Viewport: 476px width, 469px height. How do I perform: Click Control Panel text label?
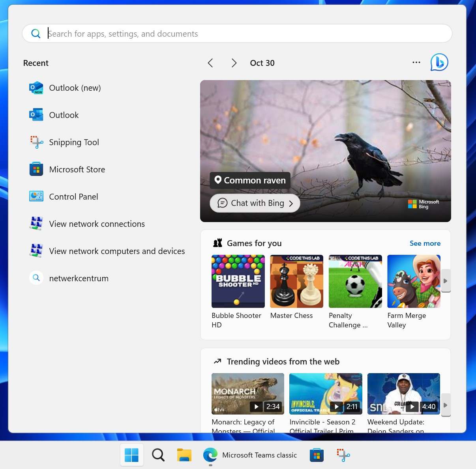tap(74, 197)
